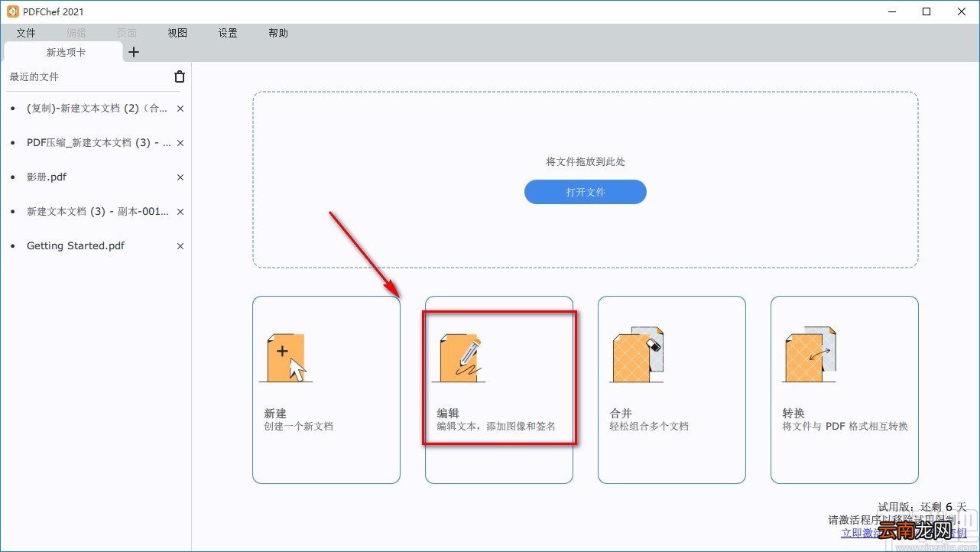Open recent file Getting Started.pdf
Screen dimensions: 980x552
[x=76, y=246]
